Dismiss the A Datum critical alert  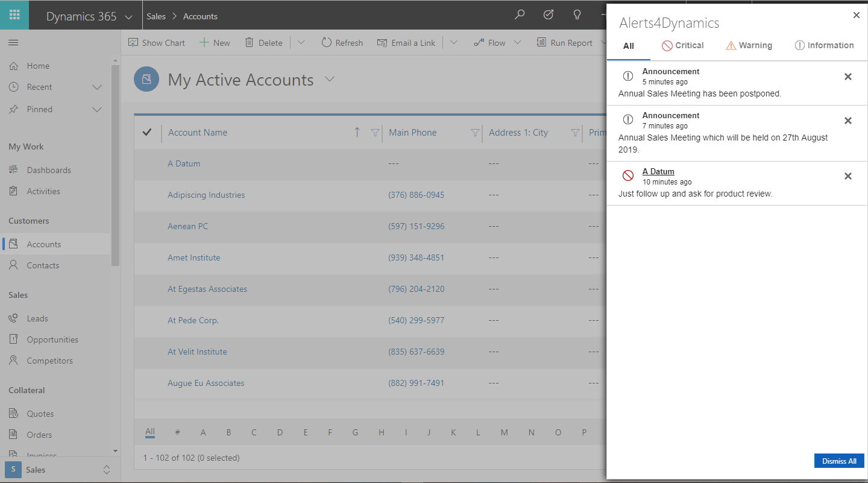click(x=848, y=176)
